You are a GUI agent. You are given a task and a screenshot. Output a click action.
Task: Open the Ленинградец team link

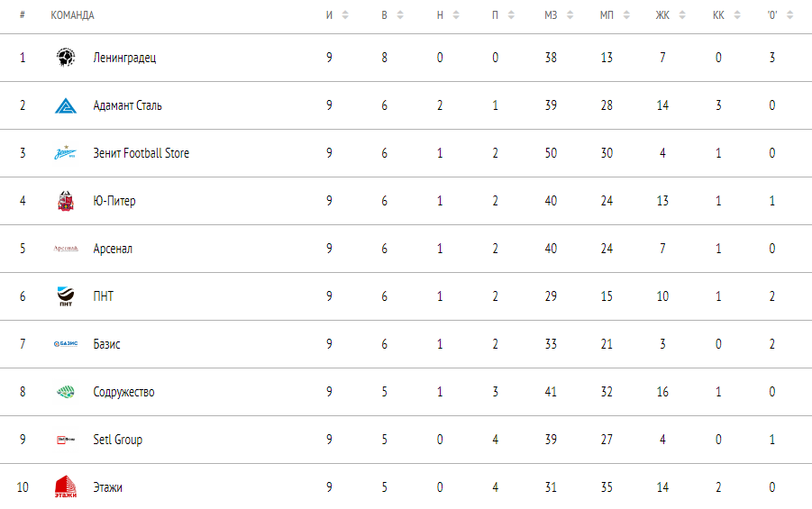click(124, 58)
